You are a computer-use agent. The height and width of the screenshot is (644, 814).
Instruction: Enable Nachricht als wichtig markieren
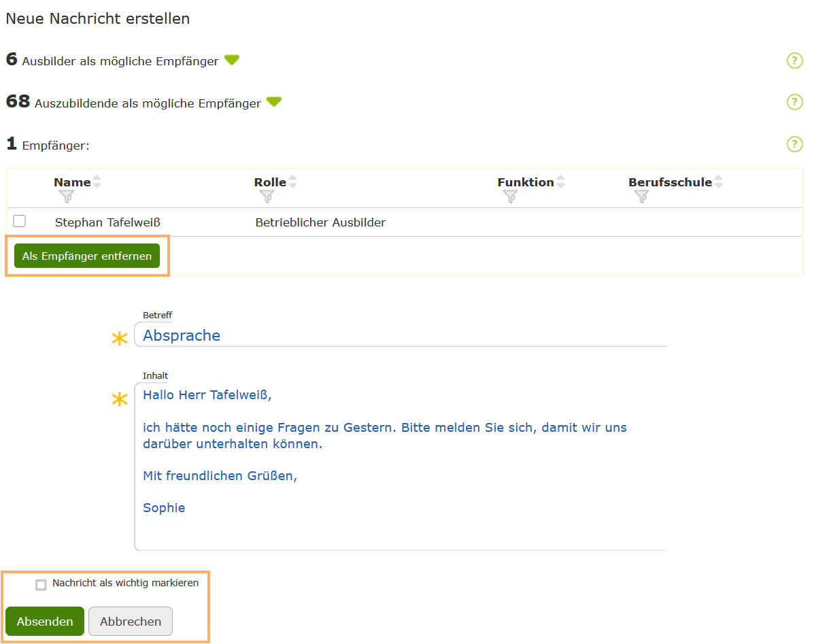coord(41,583)
